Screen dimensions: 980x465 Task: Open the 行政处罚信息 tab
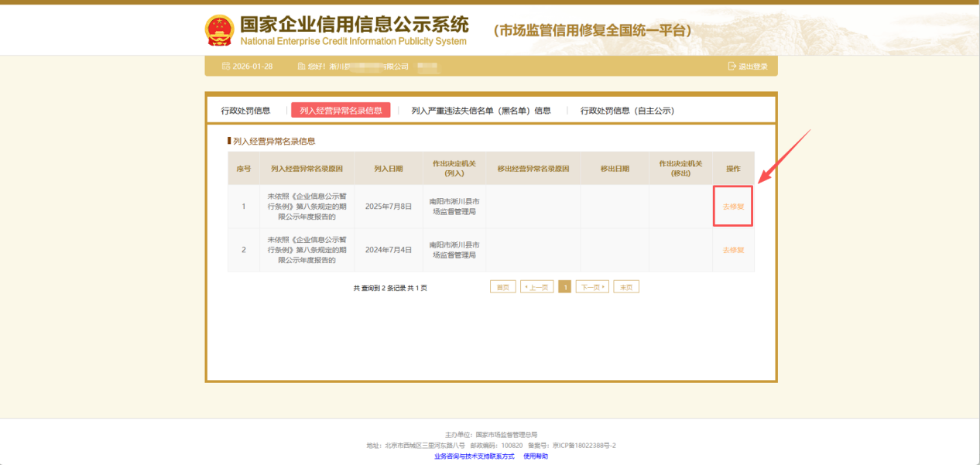click(x=245, y=111)
